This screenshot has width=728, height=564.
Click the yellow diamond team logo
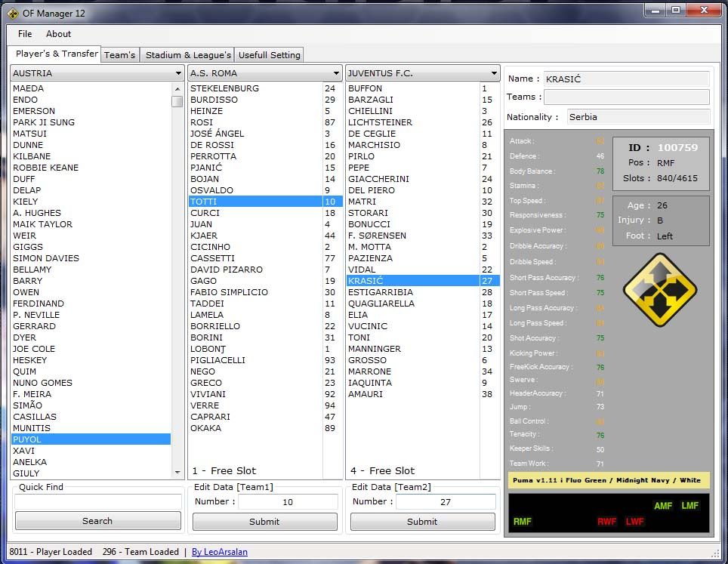click(x=659, y=289)
